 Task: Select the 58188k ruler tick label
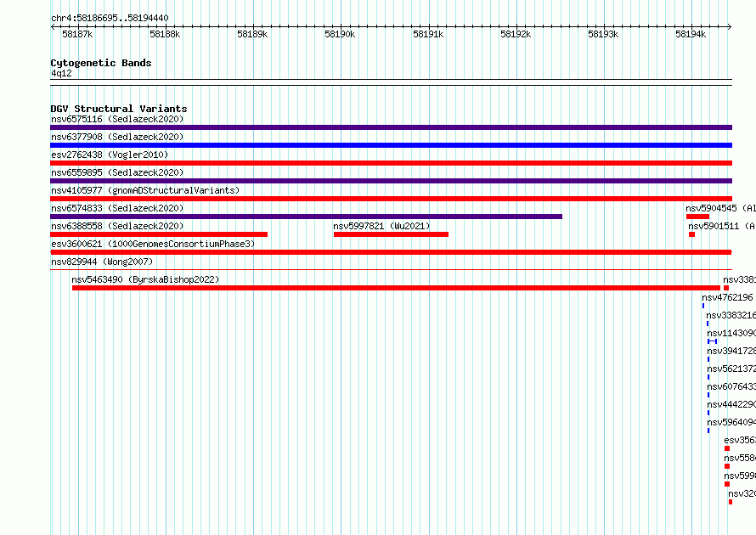(165, 34)
